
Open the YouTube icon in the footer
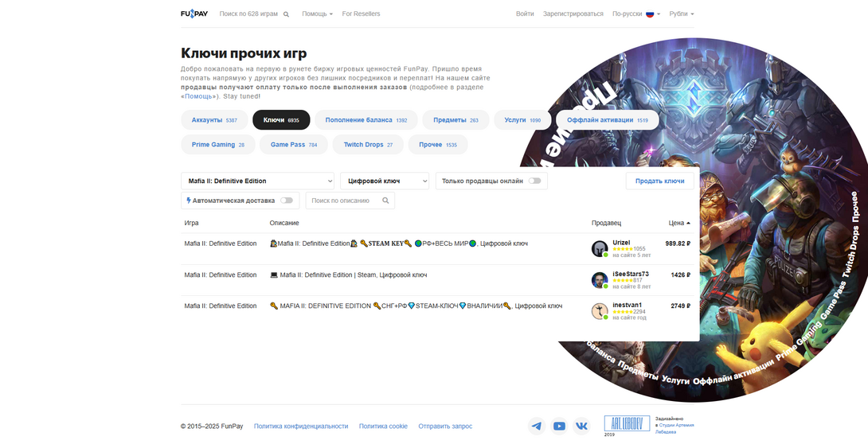pyautogui.click(x=559, y=426)
